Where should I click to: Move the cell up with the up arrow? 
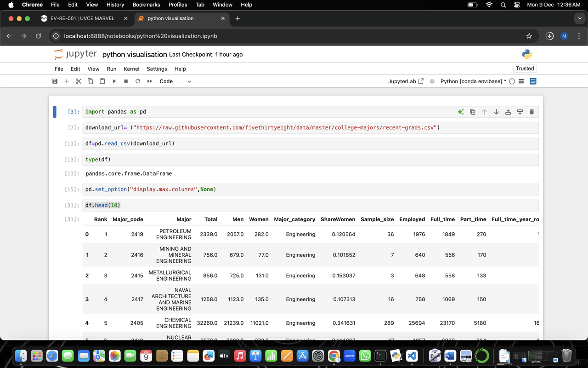pos(484,112)
